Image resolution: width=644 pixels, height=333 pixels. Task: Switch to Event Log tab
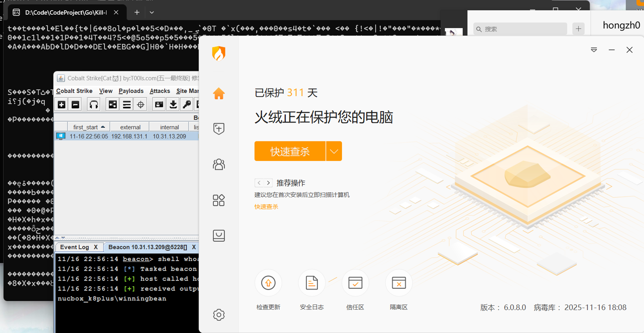[x=74, y=247]
